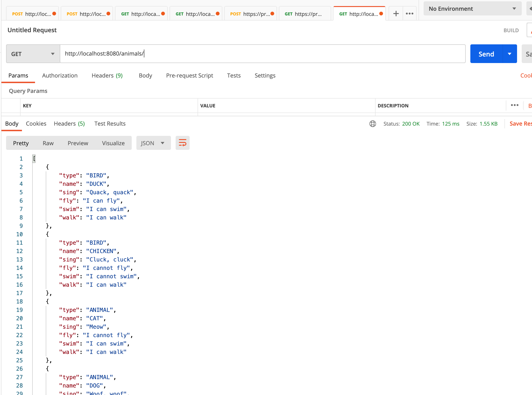Click the 125 ms response time value
Image resolution: width=532 pixels, height=395 pixels.
450,124
